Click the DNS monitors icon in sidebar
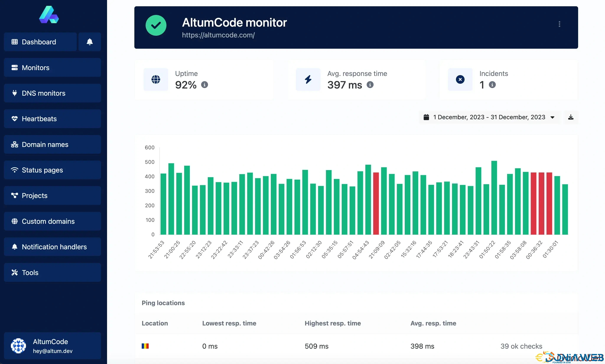 (15, 93)
